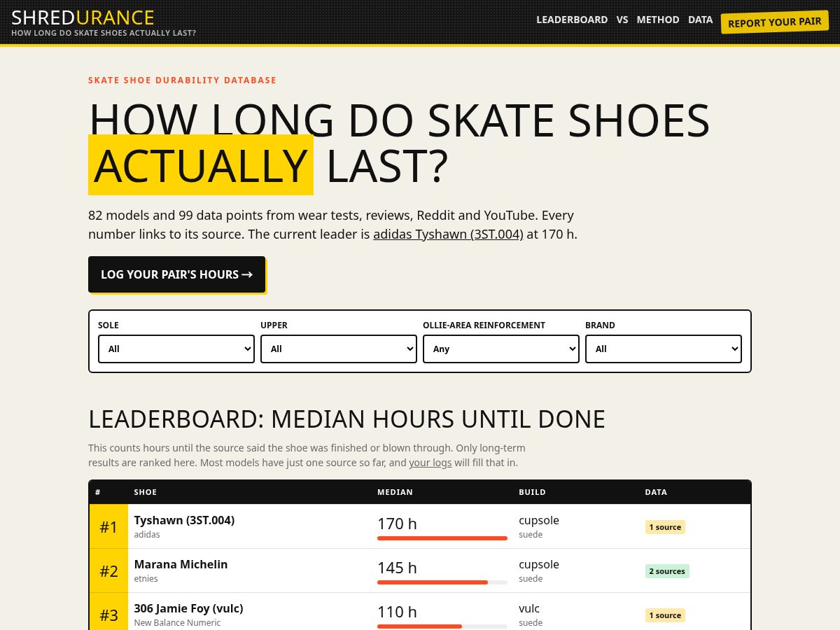Click the 306 Jamie Foy 110 h bar
The width and height of the screenshot is (840, 630).
[442, 626]
